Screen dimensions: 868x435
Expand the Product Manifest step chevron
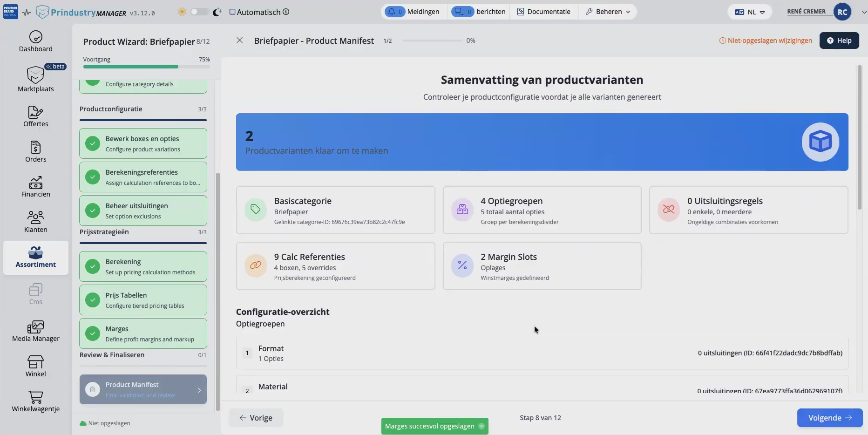coord(199,389)
